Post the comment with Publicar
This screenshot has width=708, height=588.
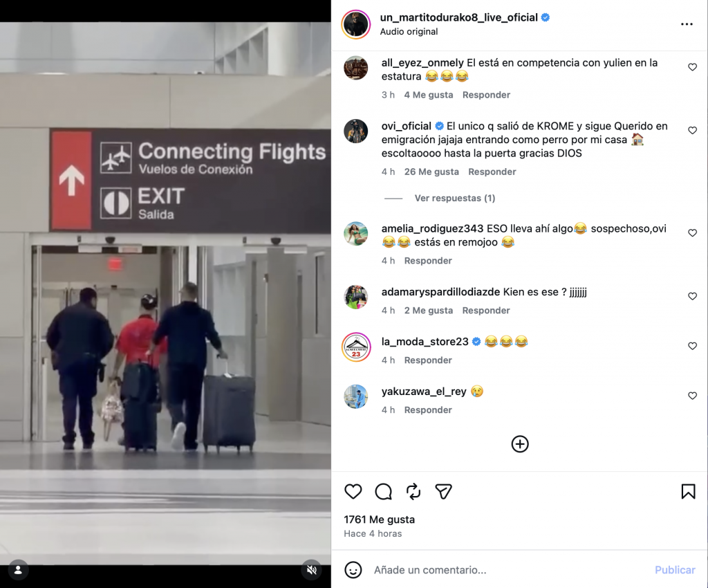(675, 570)
